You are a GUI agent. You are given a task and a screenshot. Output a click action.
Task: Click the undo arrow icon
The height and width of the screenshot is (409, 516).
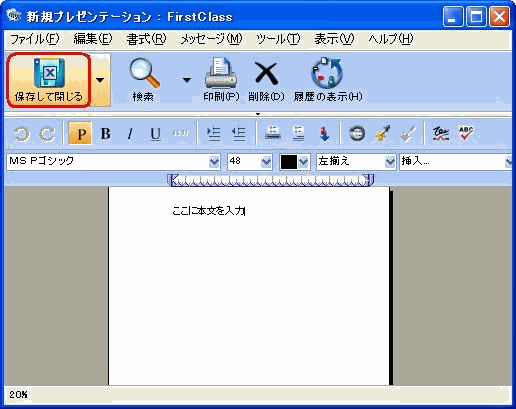click(x=22, y=134)
